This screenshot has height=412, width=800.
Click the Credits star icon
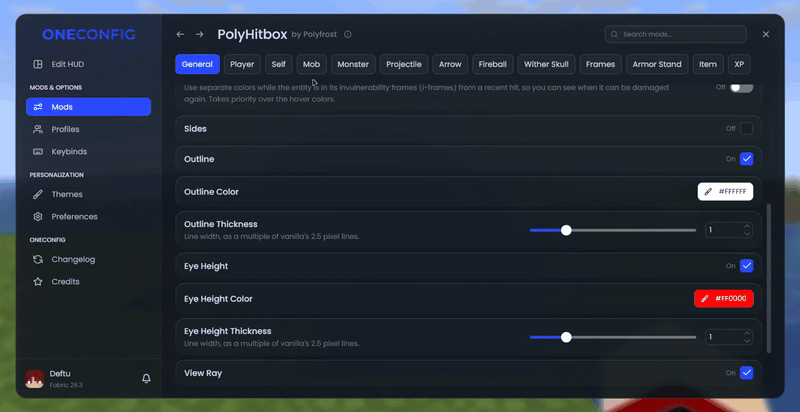(x=38, y=282)
